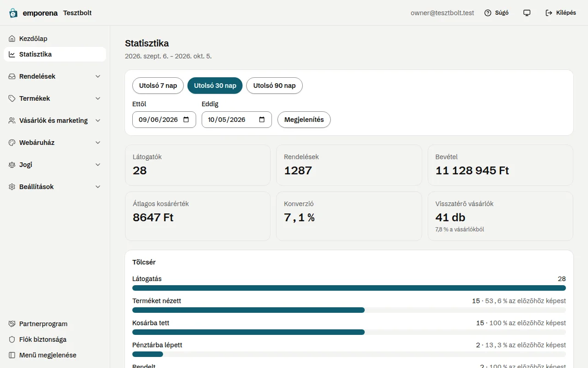The width and height of the screenshot is (588, 368).
Task: Click Menü megjelenése in the sidebar
Action: [55, 355]
